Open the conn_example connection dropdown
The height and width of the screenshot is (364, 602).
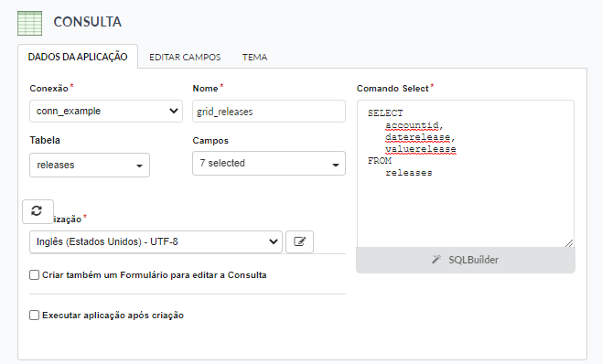106,111
